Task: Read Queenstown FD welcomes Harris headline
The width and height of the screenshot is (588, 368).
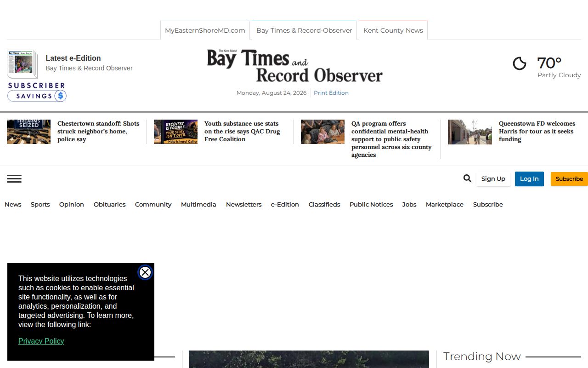Action: [x=537, y=132]
